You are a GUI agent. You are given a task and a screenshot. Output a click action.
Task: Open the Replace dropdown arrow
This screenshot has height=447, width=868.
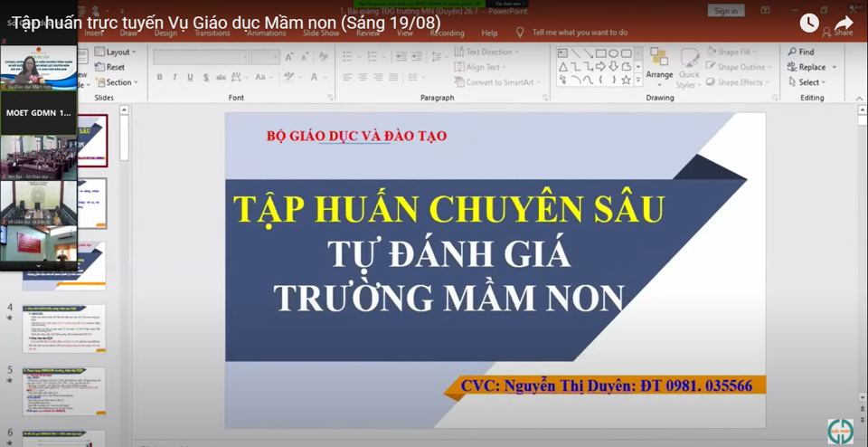(x=834, y=67)
